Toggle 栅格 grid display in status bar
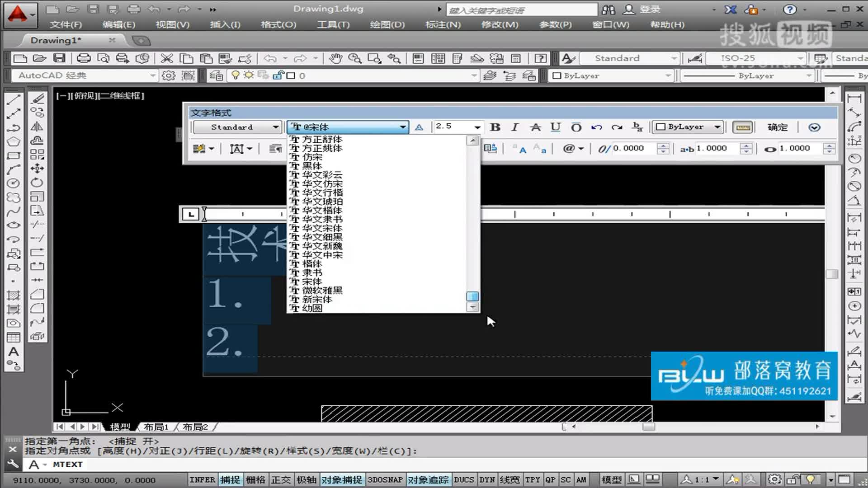This screenshot has width=868, height=488. point(255,479)
